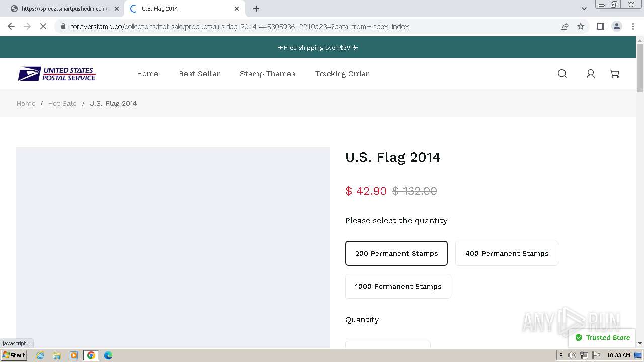The width and height of the screenshot is (644, 362).
Task: Select 200 Permanent Stamps option
Action: [x=396, y=253]
